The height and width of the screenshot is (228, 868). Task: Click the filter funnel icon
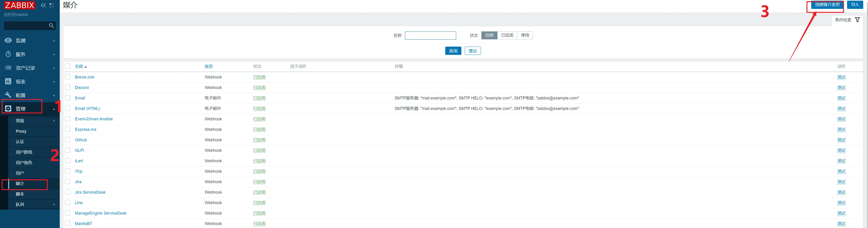click(x=858, y=20)
